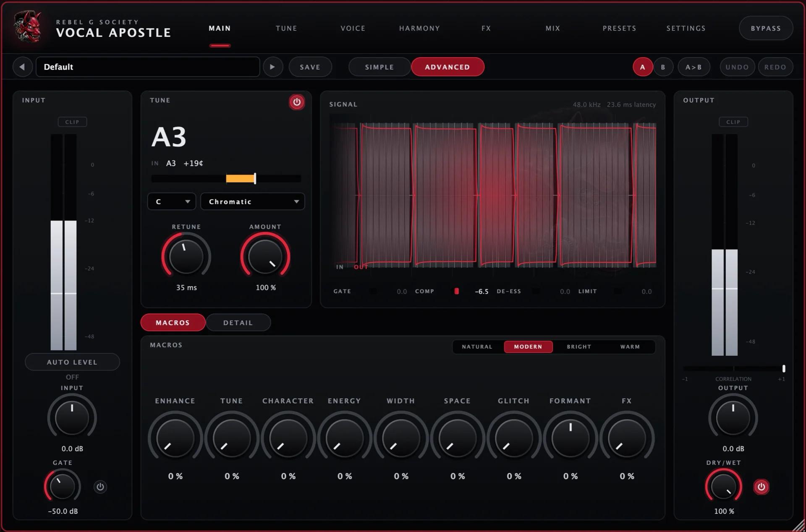This screenshot has height=532, width=806.
Task: Open the key dropdown showing C
Action: [x=172, y=201]
